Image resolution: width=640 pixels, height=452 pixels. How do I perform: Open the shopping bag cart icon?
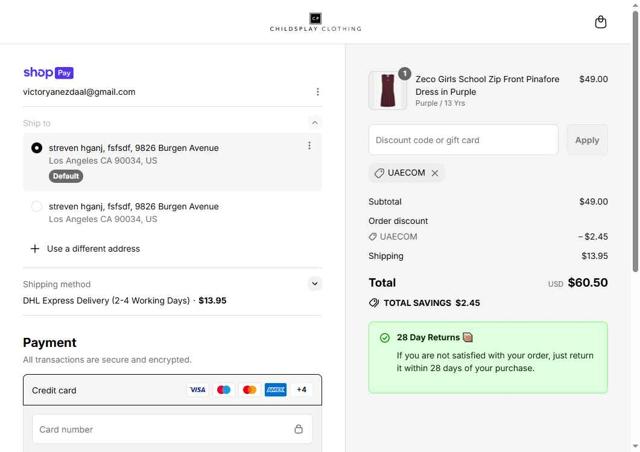point(600,22)
